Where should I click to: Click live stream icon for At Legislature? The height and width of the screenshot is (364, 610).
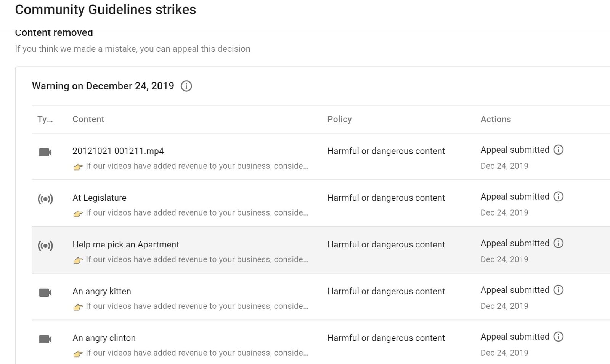pos(45,199)
